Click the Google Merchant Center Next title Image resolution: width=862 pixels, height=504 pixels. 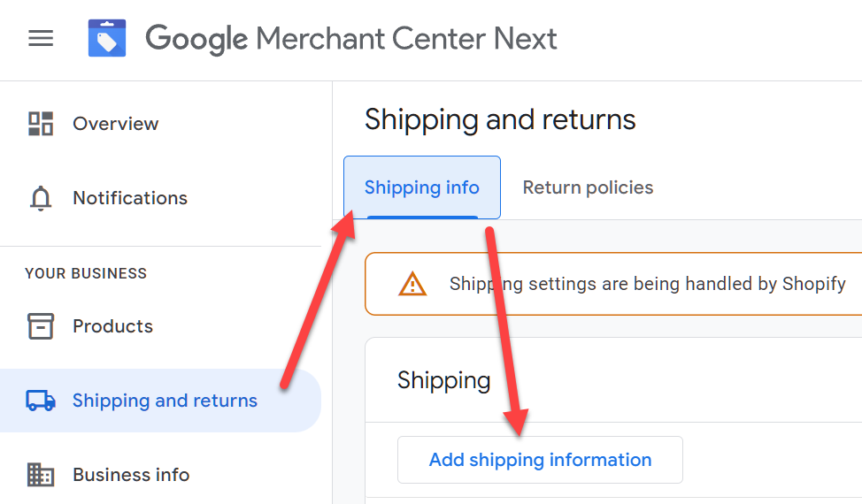[x=351, y=39]
